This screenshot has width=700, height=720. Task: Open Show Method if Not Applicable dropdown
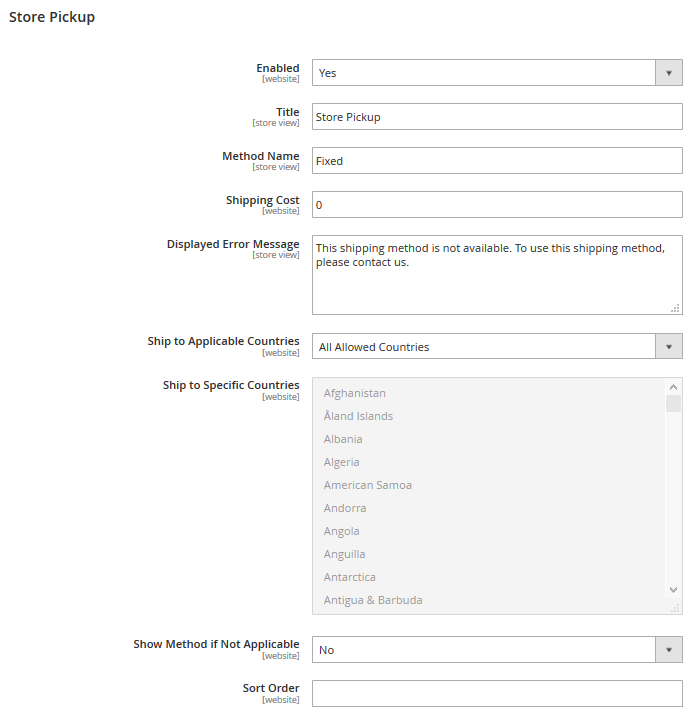[497, 650]
